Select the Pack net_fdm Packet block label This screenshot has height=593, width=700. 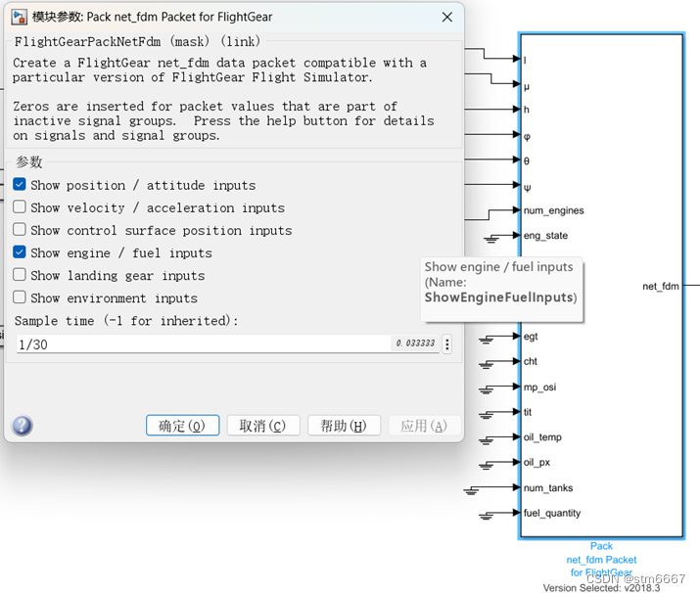601,559
